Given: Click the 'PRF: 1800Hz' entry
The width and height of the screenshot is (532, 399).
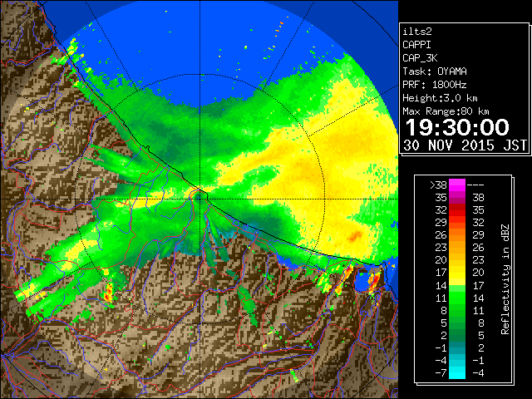Looking at the screenshot, I should tap(435, 85).
